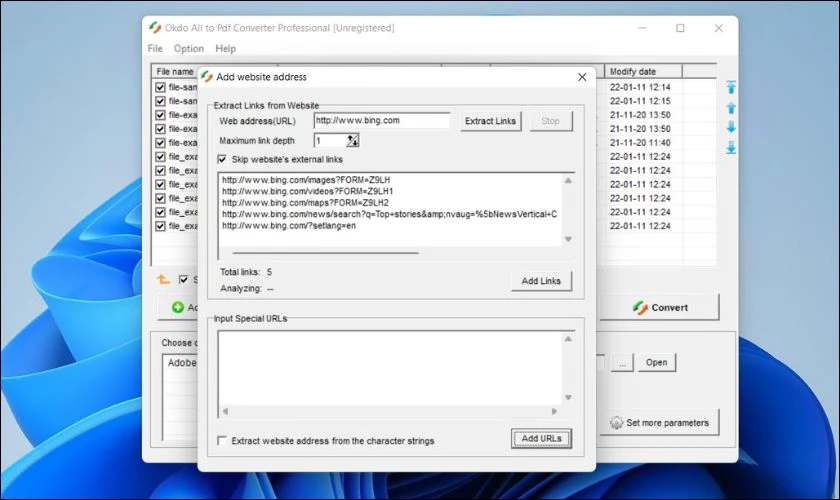Click scroll up arrow of extracted links list

click(x=568, y=181)
